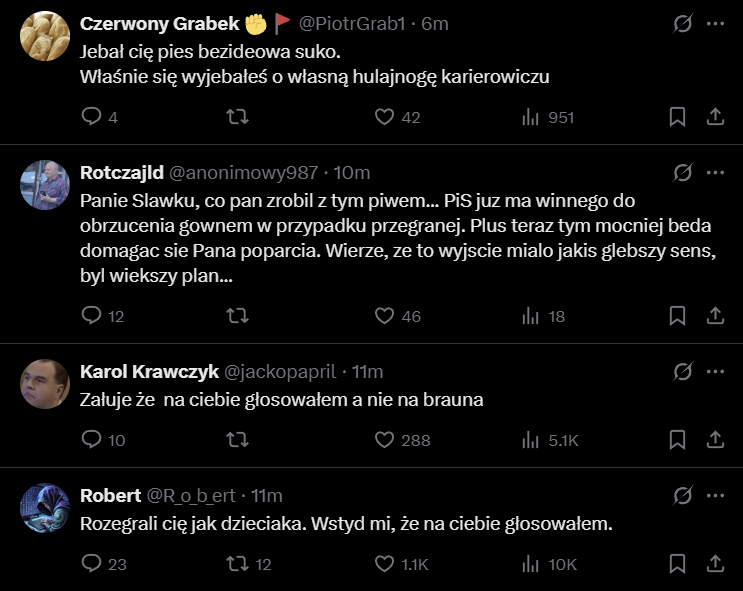The height and width of the screenshot is (591, 743).
Task: Open Rotczajld's profile picture
Action: coord(44,184)
